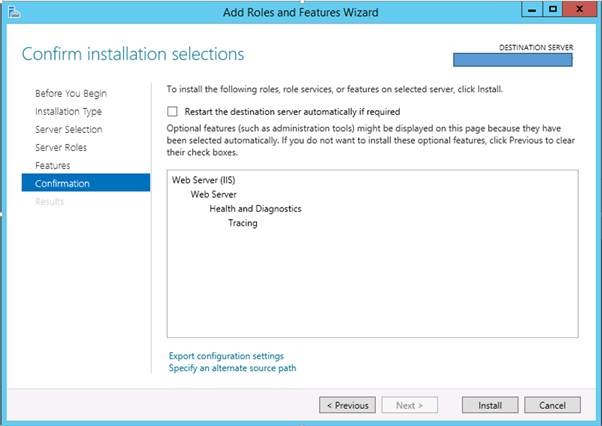Maximize the wizard window
The width and height of the screenshot is (602, 426).
[x=551, y=9]
